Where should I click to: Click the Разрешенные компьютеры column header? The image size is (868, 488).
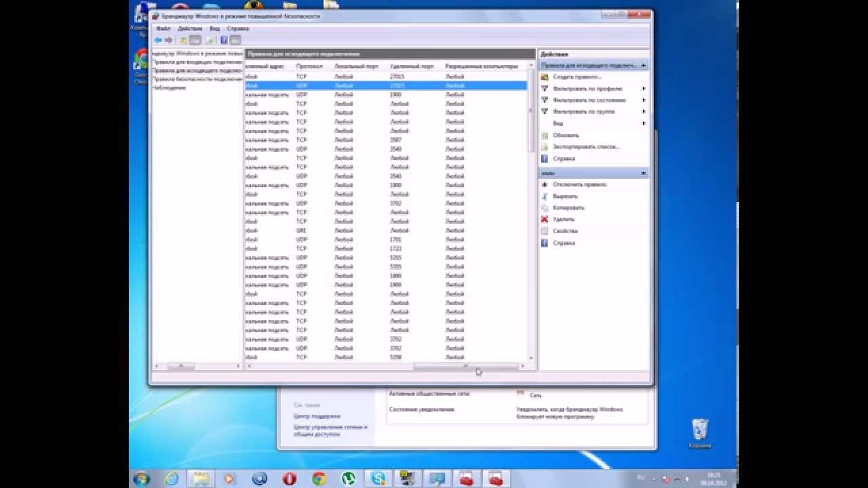pyautogui.click(x=481, y=66)
